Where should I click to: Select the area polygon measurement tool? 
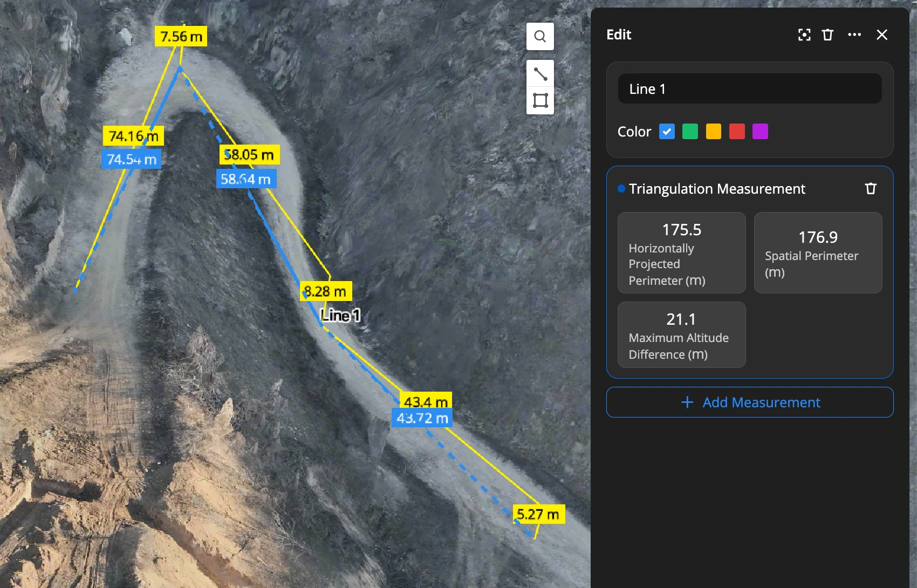pos(540,100)
